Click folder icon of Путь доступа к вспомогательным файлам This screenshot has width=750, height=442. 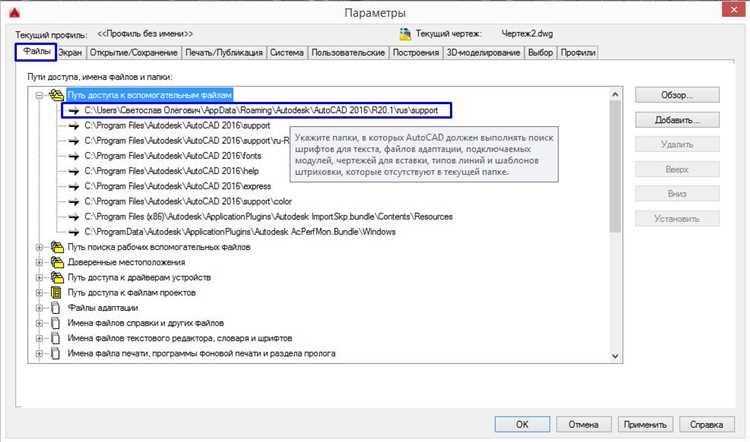[56, 95]
